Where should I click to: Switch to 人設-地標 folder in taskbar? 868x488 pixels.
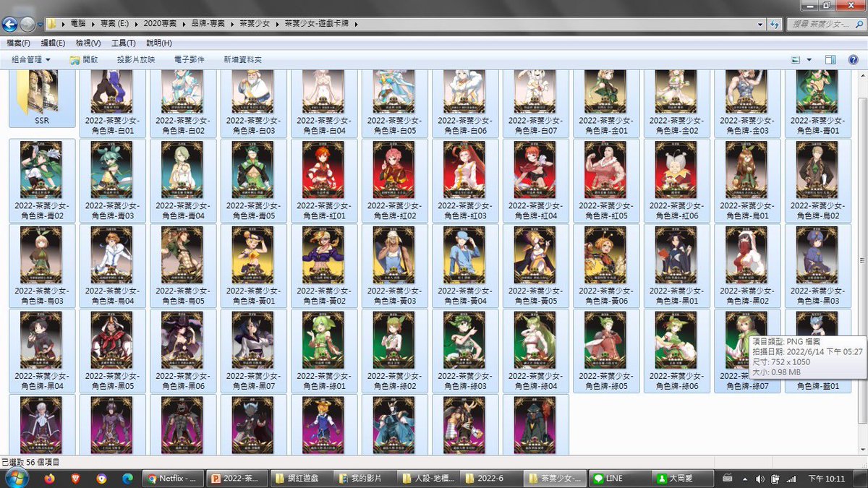point(429,478)
